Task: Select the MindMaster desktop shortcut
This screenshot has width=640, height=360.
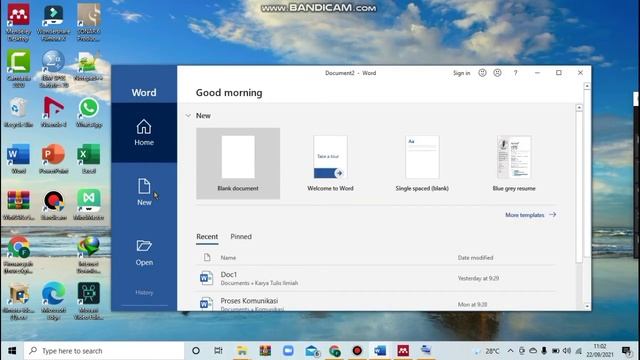Action: point(89,206)
